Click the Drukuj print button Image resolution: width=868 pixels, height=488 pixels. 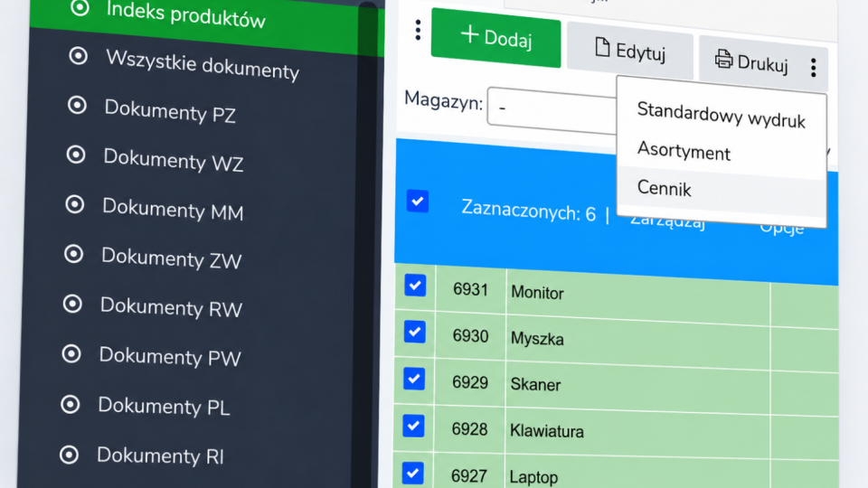tap(750, 62)
